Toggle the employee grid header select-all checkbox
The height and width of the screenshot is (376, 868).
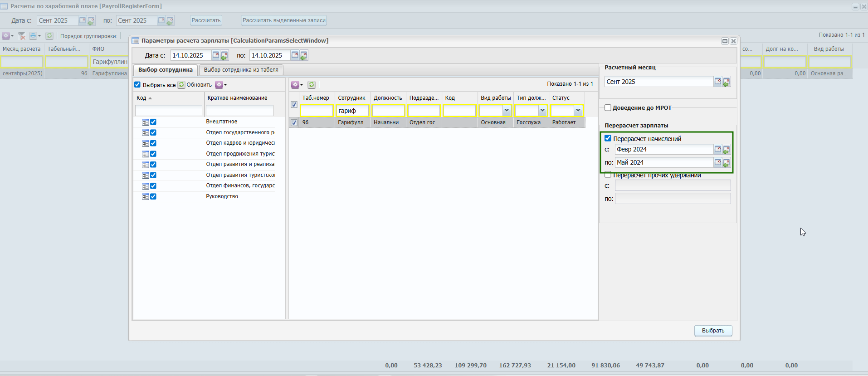[294, 105]
